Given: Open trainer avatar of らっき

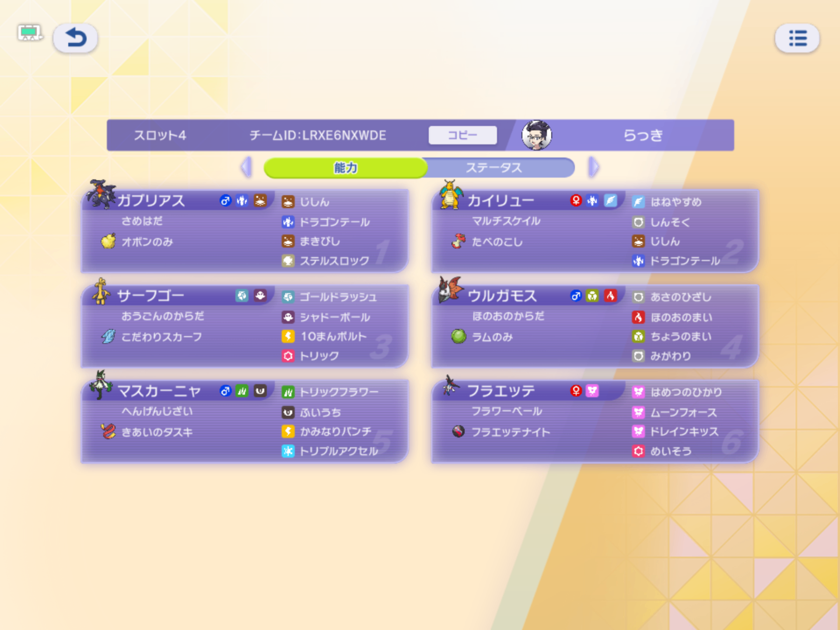Looking at the screenshot, I should point(536,135).
